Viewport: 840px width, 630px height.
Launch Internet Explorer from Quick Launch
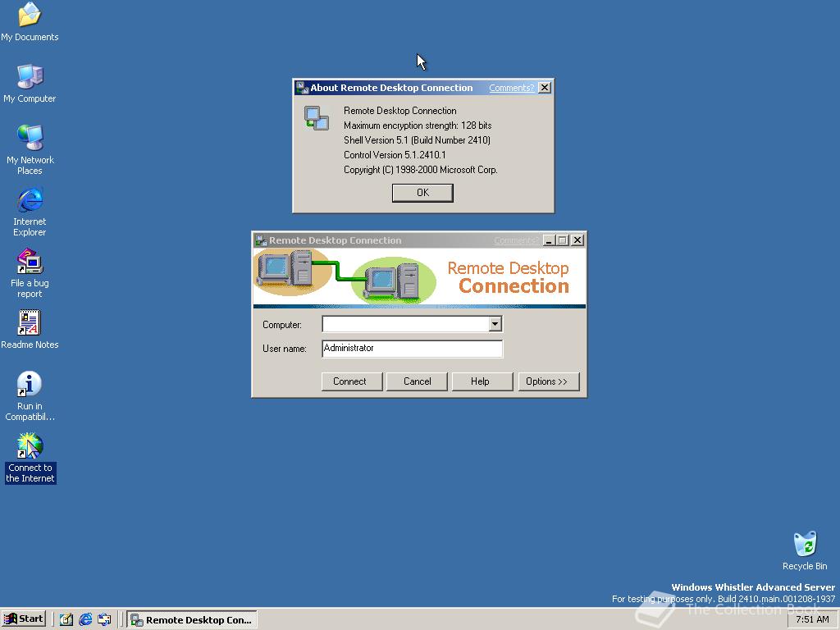click(x=85, y=619)
